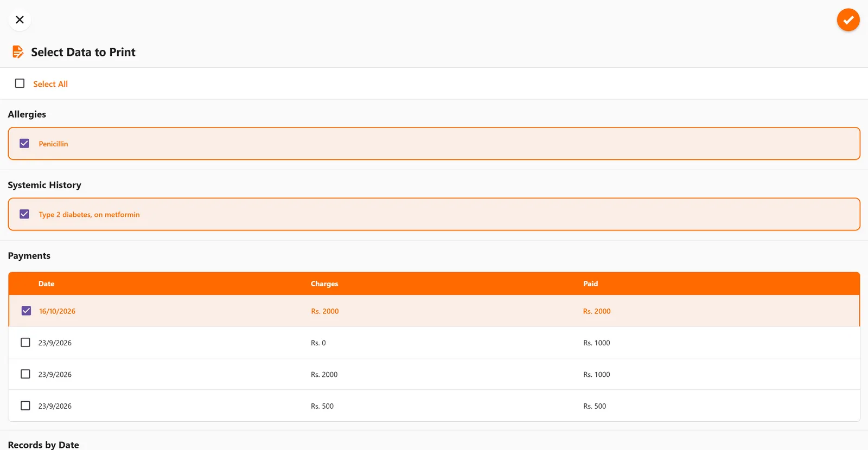868x450 pixels.
Task: Click the Paid column header
Action: (590, 284)
